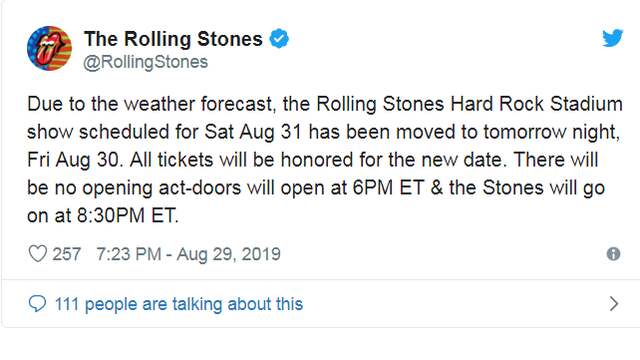Viewport: 640px width, 360px height.
Task: Click the blue verified checkmark badge
Action: 279,39
